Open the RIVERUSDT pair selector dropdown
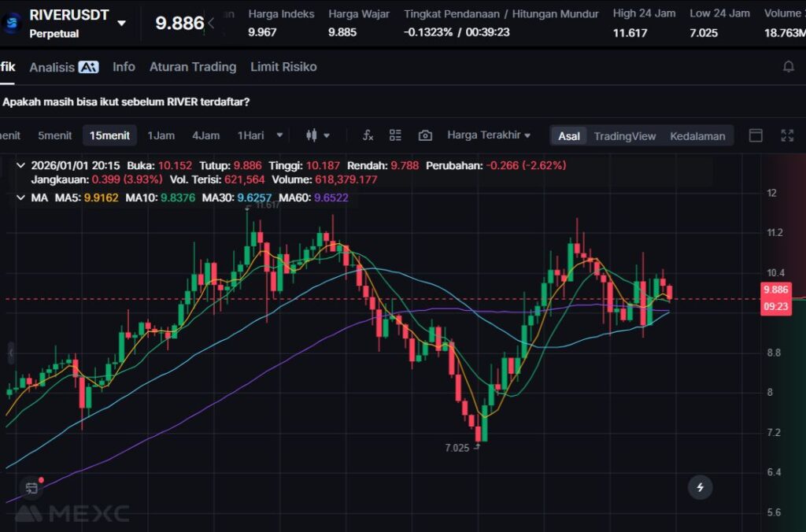 tap(121, 23)
